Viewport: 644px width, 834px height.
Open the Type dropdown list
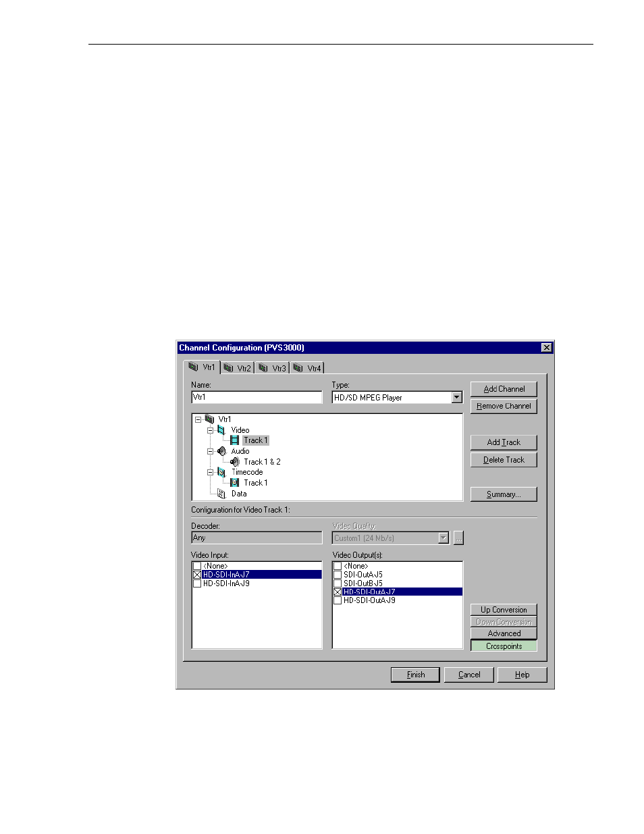457,398
